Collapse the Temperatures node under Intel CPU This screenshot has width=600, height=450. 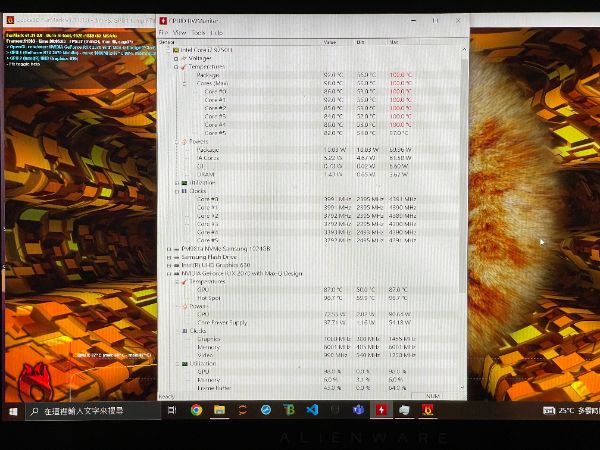[176, 67]
